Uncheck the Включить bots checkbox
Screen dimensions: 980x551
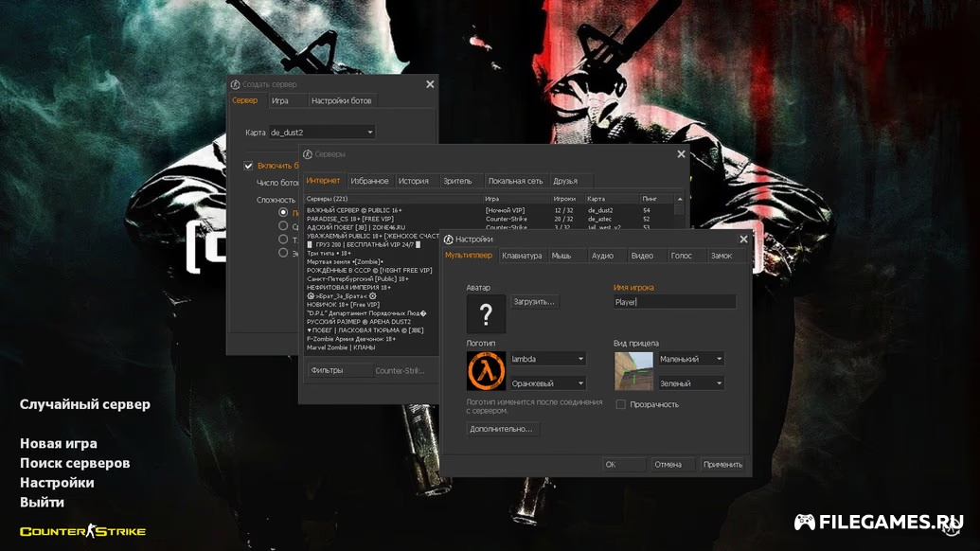click(248, 166)
